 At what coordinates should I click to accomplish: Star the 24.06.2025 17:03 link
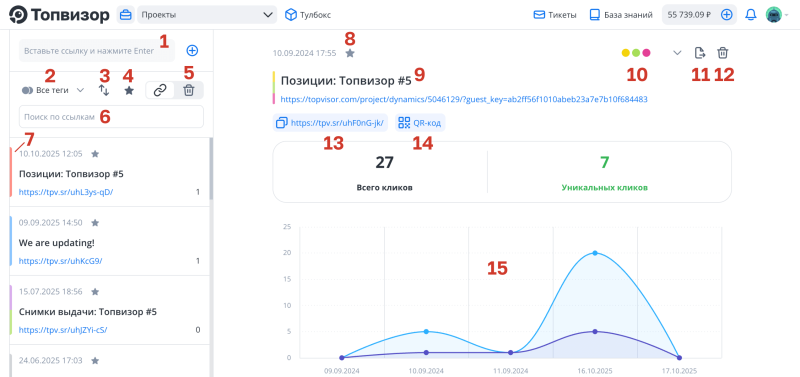point(95,361)
